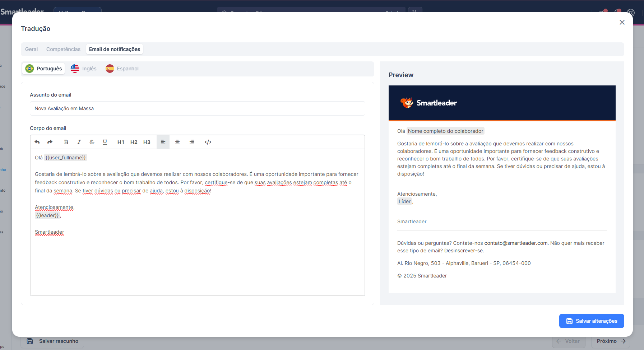644x350 pixels.
Task: Select the Espanhol language tab
Action: click(x=122, y=69)
